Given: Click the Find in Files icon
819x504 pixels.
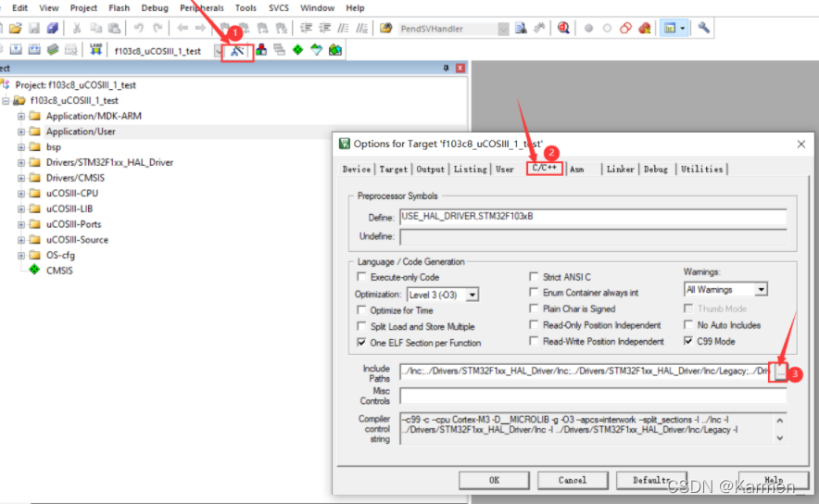Looking at the screenshot, I should tap(385, 28).
